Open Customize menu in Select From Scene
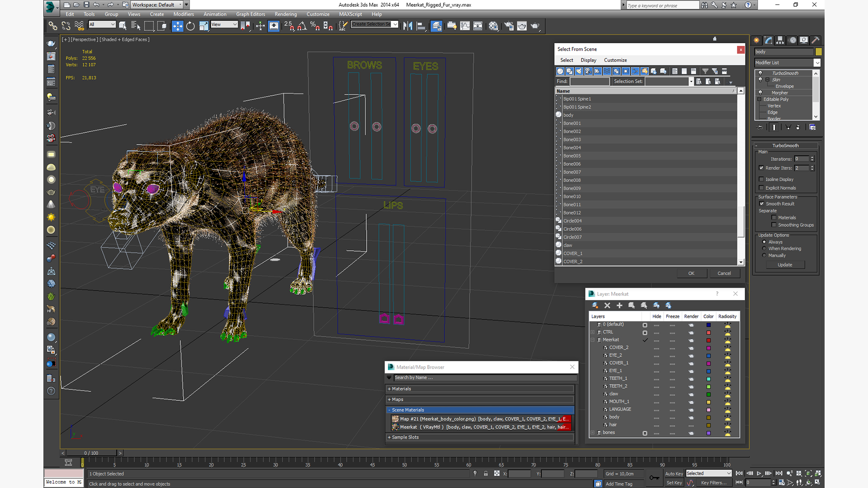Viewport: 868px width, 488px height. click(615, 60)
